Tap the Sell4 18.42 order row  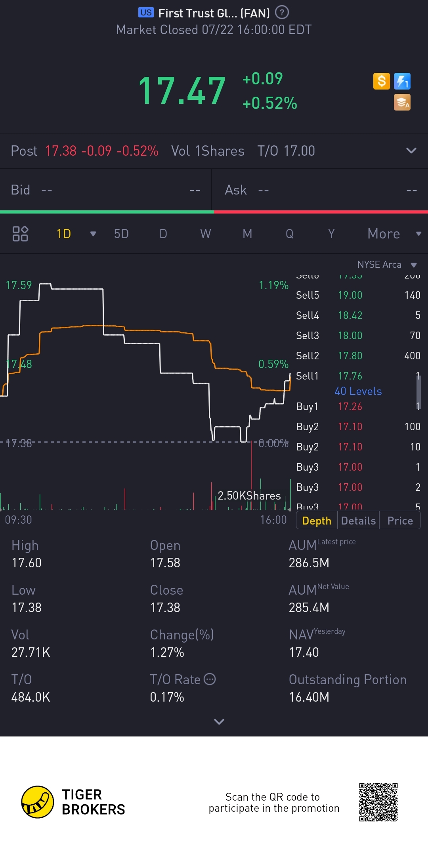pyautogui.click(x=358, y=315)
